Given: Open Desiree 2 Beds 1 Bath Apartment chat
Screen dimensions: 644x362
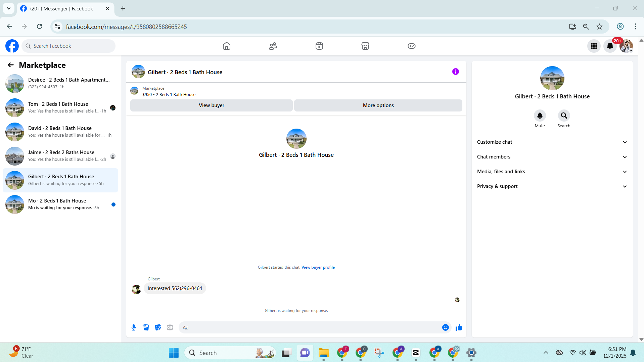Looking at the screenshot, I should 60,83.
